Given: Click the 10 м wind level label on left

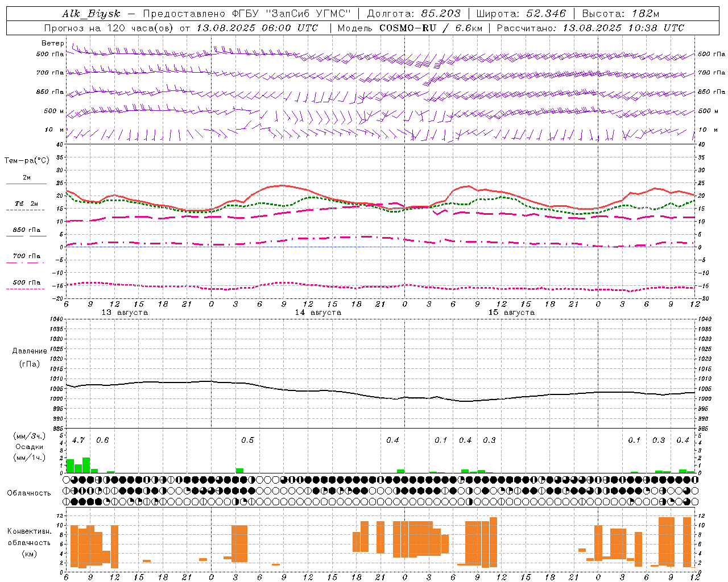Looking at the screenshot, I should click(55, 130).
